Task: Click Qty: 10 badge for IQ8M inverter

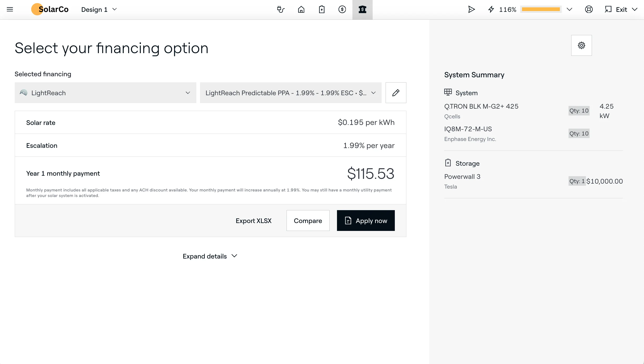Action: click(579, 133)
